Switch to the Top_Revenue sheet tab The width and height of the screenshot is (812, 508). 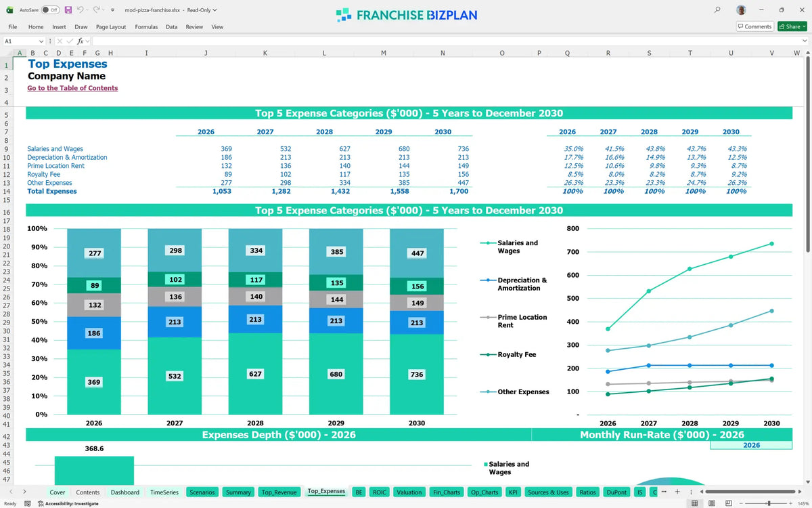[279, 492]
